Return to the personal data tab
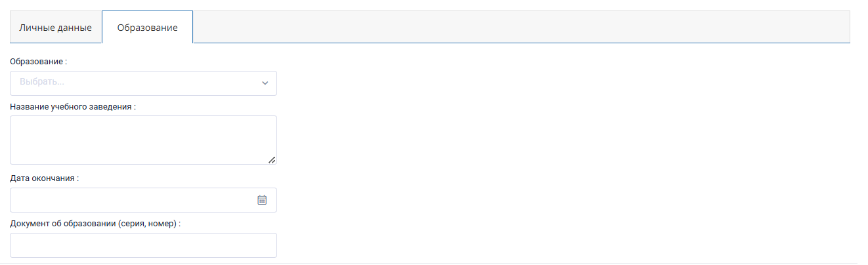The width and height of the screenshot is (868, 265). point(56,28)
